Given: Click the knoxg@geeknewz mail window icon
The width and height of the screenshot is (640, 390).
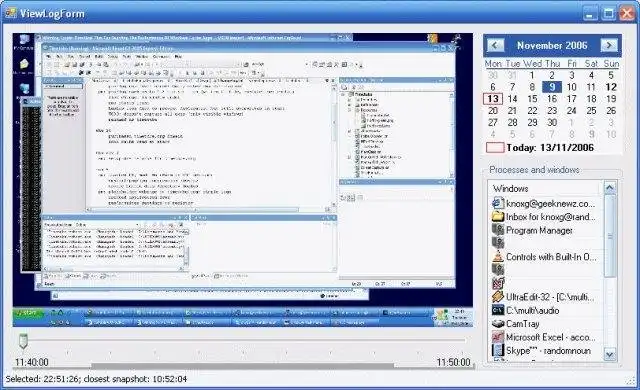Looking at the screenshot, I should 498,203.
